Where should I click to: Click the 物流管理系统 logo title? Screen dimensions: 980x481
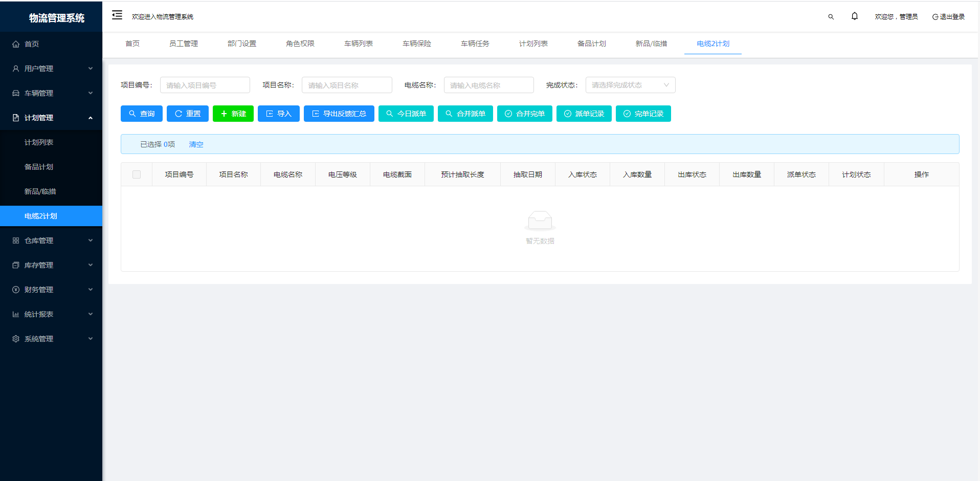[x=57, y=18]
